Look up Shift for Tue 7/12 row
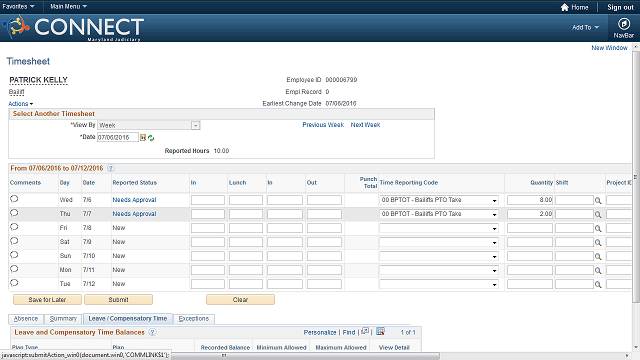This screenshot has height=360, width=640. pyautogui.click(x=598, y=284)
